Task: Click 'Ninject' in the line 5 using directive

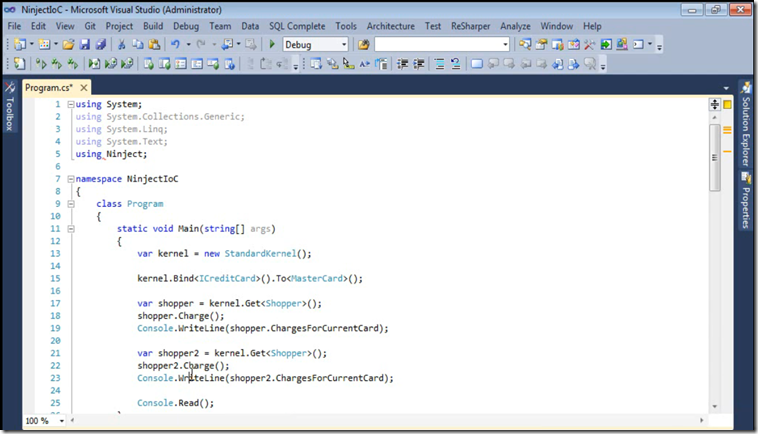Action: tap(124, 154)
